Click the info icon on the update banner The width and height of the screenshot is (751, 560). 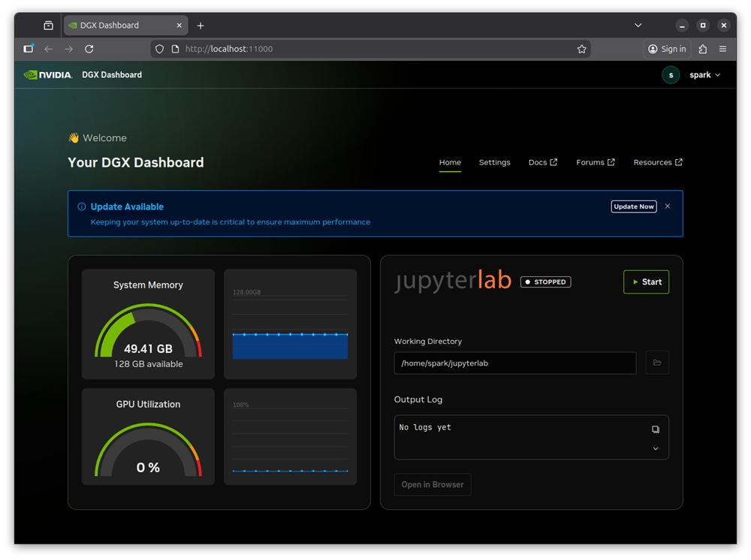click(83, 206)
